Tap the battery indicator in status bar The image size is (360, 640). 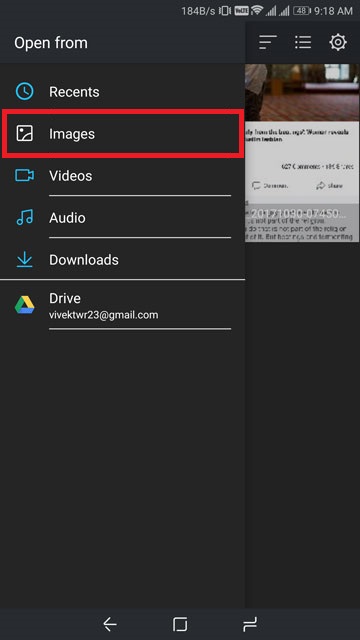tap(302, 11)
